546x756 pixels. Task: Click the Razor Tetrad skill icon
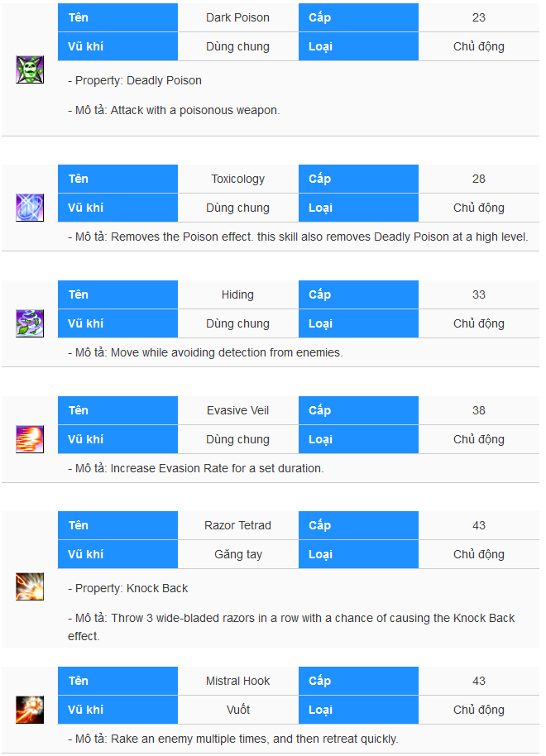pyautogui.click(x=30, y=586)
